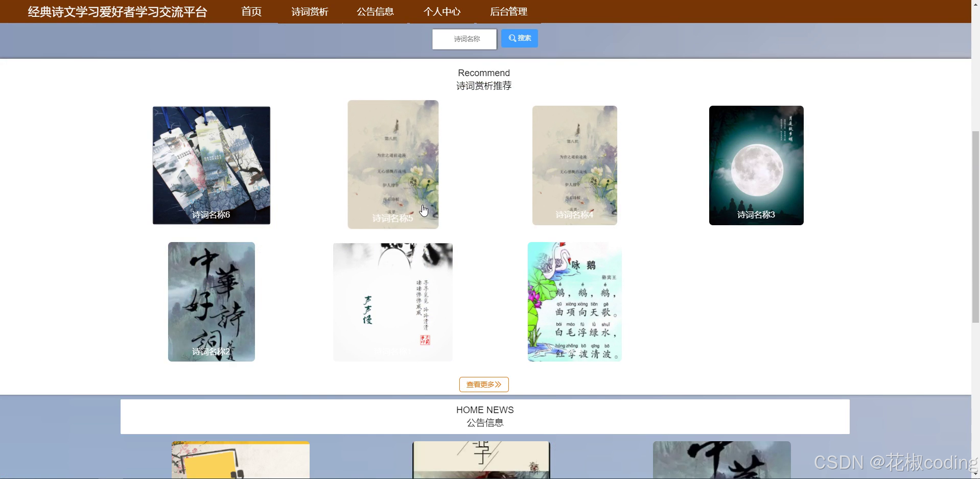
Task: Open the 诗词名称4 poem card
Action: click(574, 165)
